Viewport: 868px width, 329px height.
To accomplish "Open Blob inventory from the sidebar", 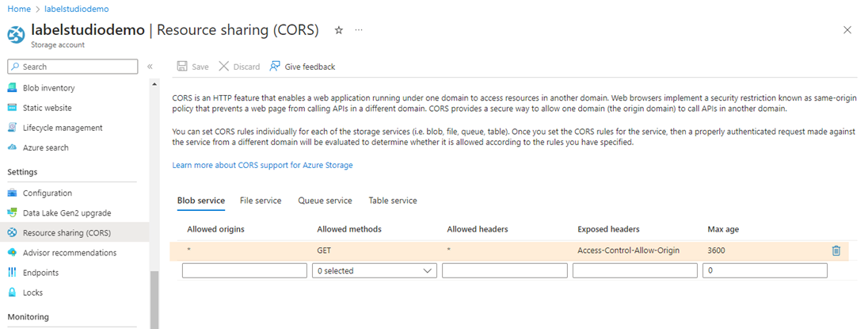I will click(48, 88).
